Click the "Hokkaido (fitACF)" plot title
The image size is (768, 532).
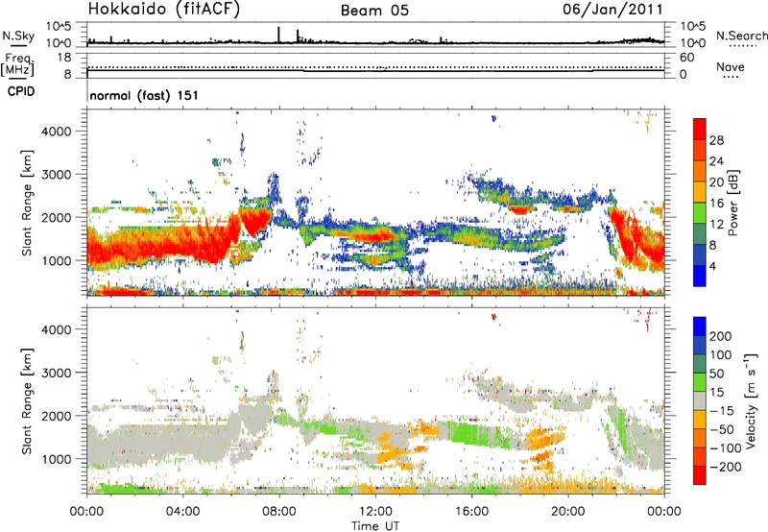(164, 10)
